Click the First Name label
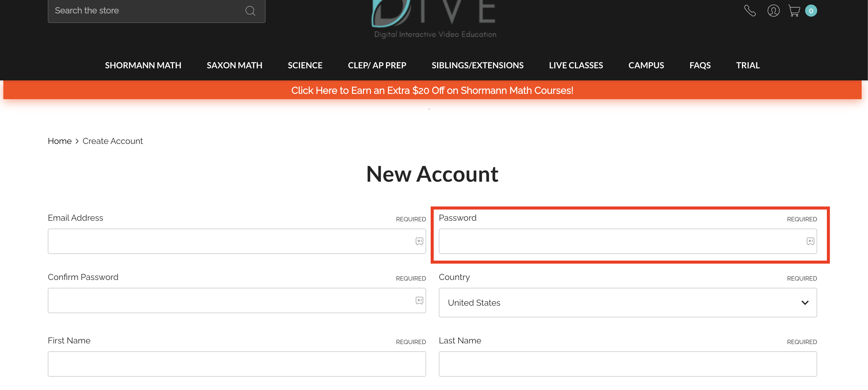Viewport: 868px width, 390px height. 69,340
